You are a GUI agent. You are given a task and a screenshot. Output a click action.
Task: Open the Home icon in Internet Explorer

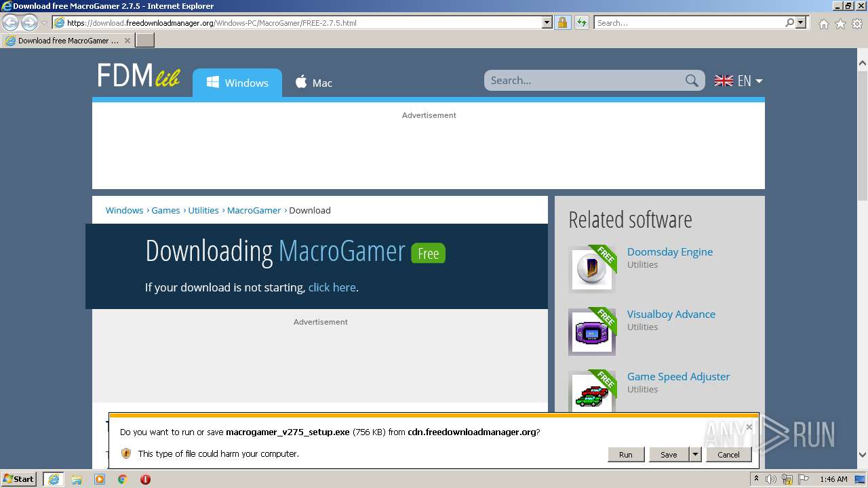823,24
